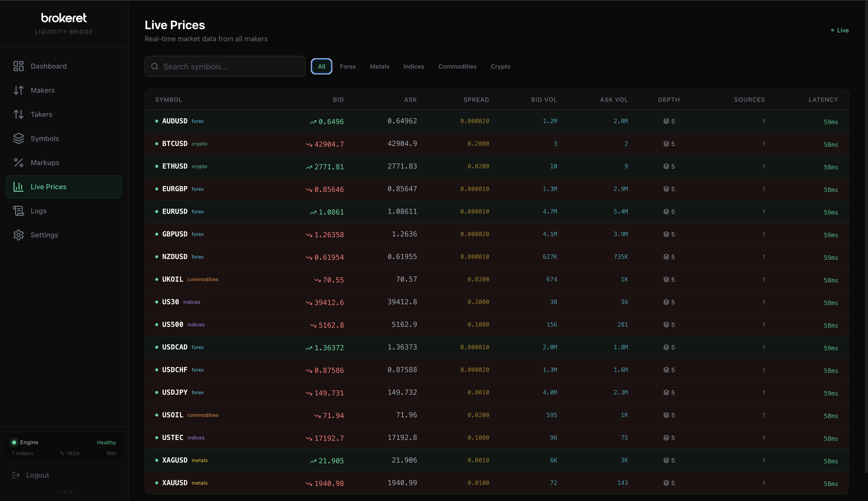Image resolution: width=868 pixels, height=501 pixels.
Task: Enable the Metals filter
Action: click(x=379, y=66)
